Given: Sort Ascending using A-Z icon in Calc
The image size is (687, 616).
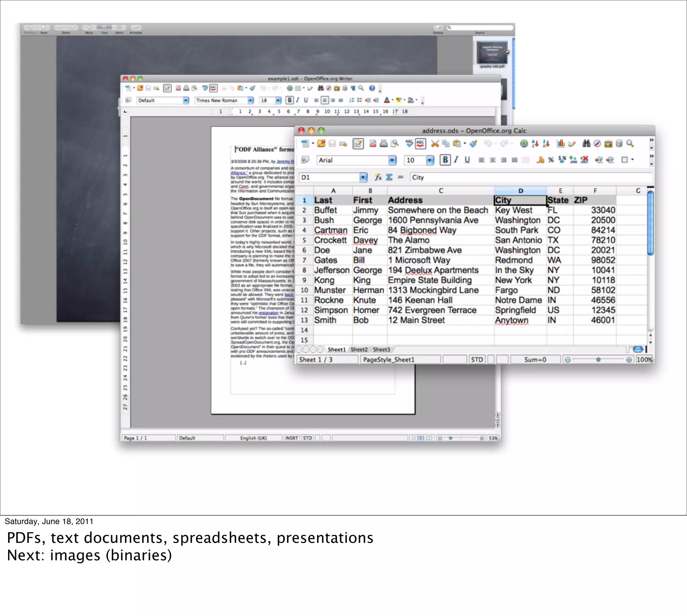Looking at the screenshot, I should pyautogui.click(x=535, y=144).
